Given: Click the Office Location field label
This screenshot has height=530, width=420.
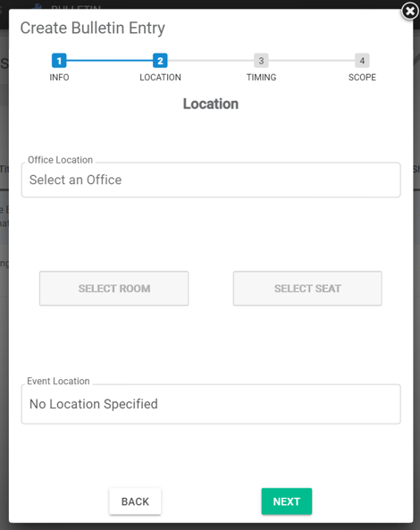Looking at the screenshot, I should (x=60, y=160).
